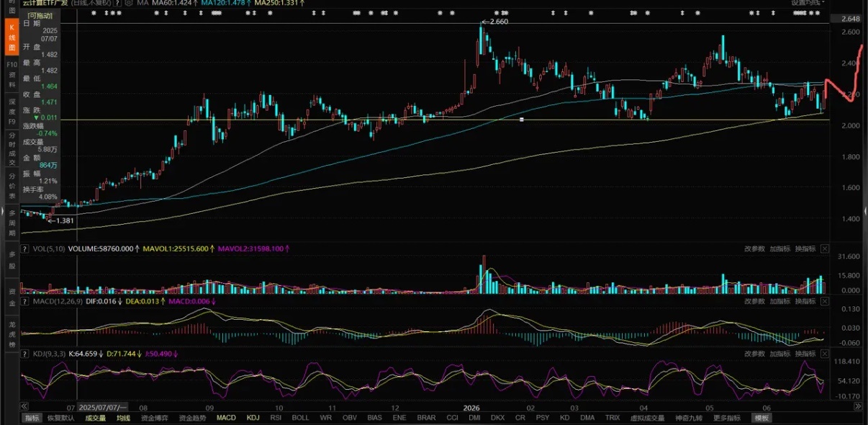
Task: Close the MACD indicator panel
Action: [x=825, y=301]
